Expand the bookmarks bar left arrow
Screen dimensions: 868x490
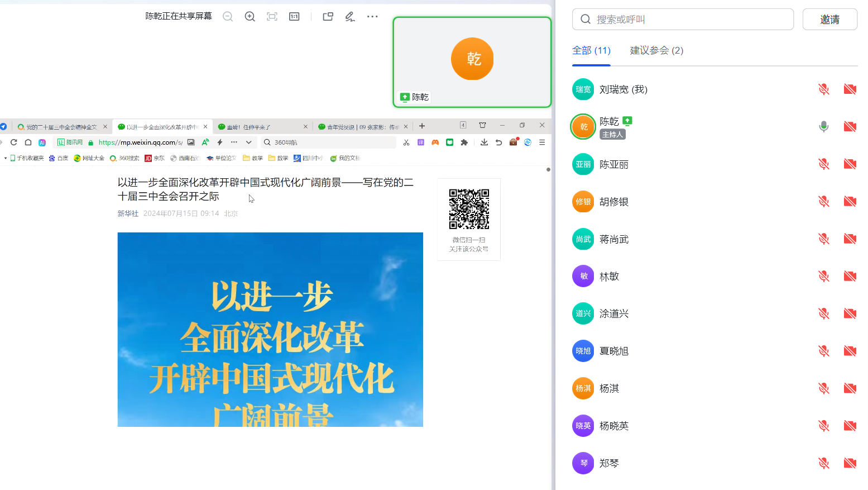(x=6, y=158)
